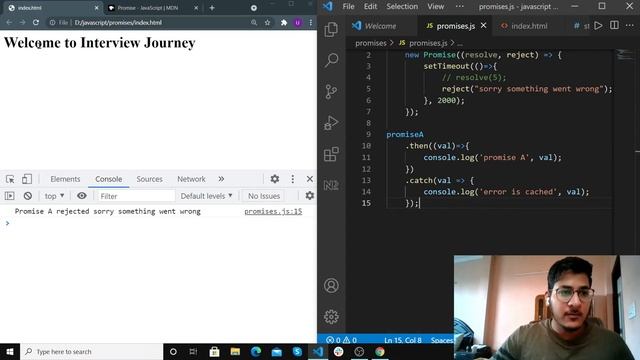Open the VS Code title bar overflow menu

(460, 6)
